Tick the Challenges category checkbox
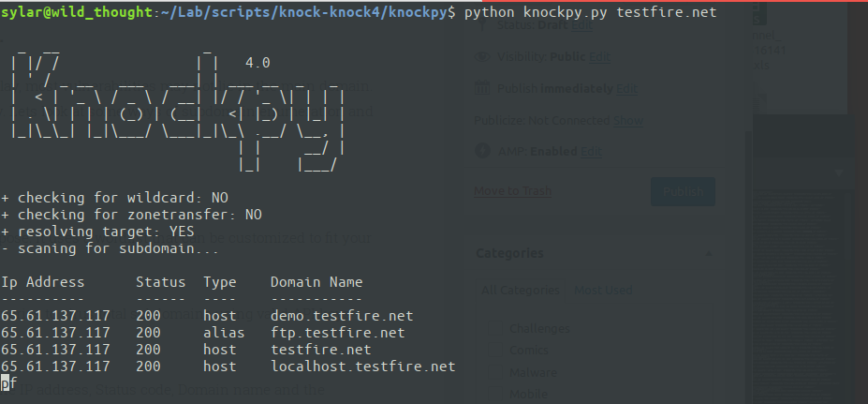Image resolution: width=868 pixels, height=404 pixels. [495, 329]
